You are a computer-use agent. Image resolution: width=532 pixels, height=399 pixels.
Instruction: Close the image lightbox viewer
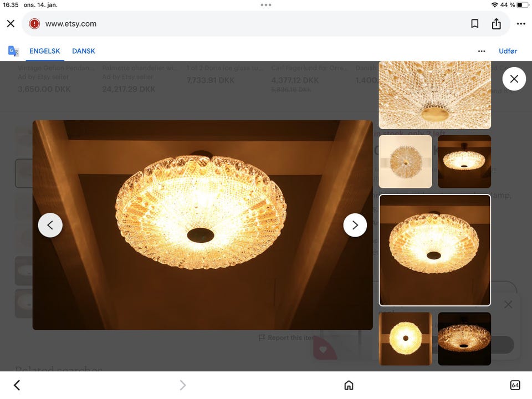point(514,79)
